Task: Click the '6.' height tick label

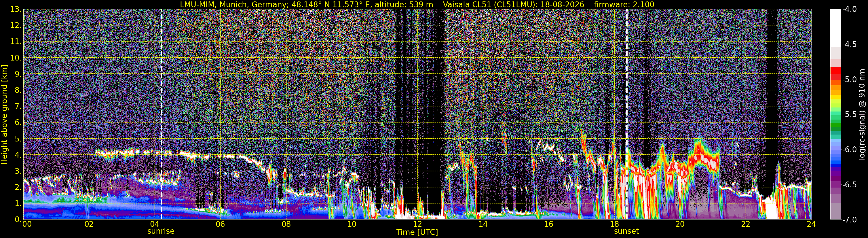Action: coord(18,122)
